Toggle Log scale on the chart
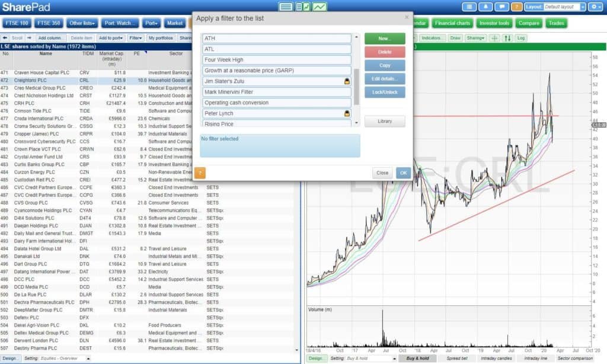 [x=521, y=38]
